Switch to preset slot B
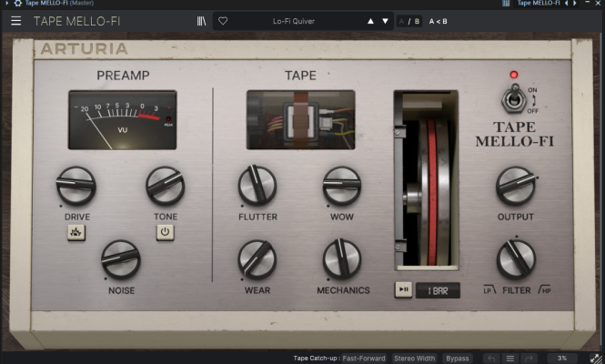The height and width of the screenshot is (364, 605). click(418, 21)
